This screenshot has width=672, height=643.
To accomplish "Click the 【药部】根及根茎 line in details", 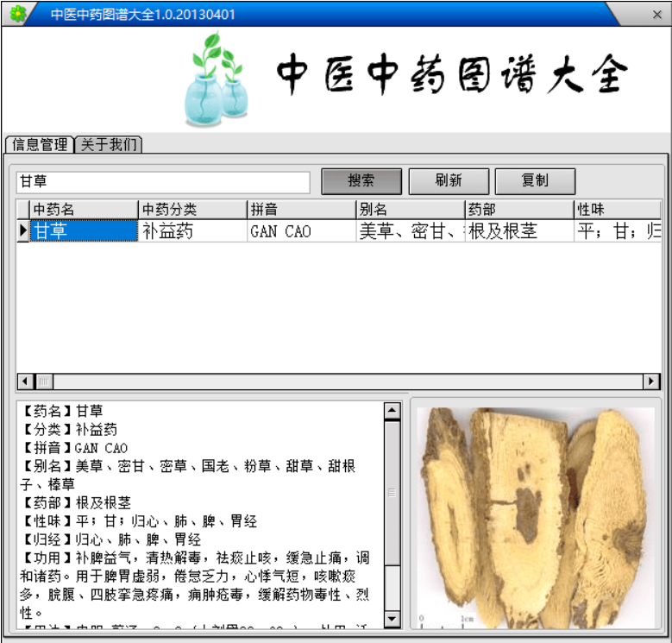I will click(x=76, y=503).
